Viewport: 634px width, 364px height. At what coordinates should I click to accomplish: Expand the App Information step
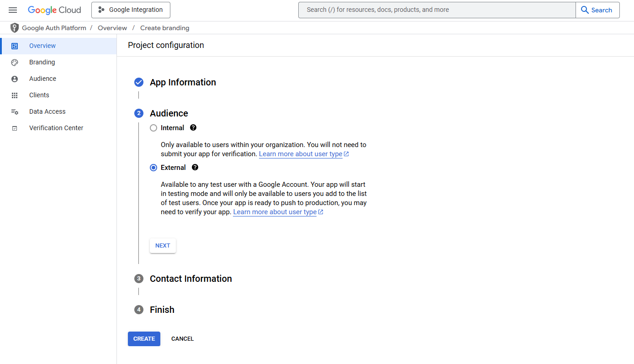click(183, 82)
